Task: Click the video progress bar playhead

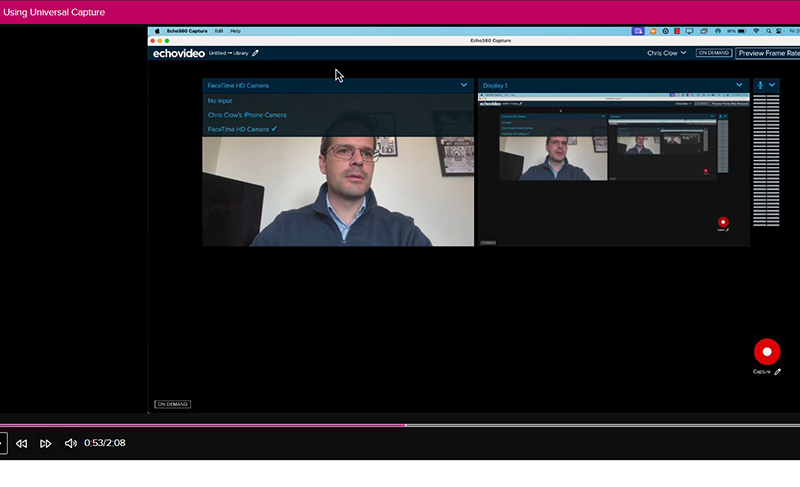Action: click(406, 425)
